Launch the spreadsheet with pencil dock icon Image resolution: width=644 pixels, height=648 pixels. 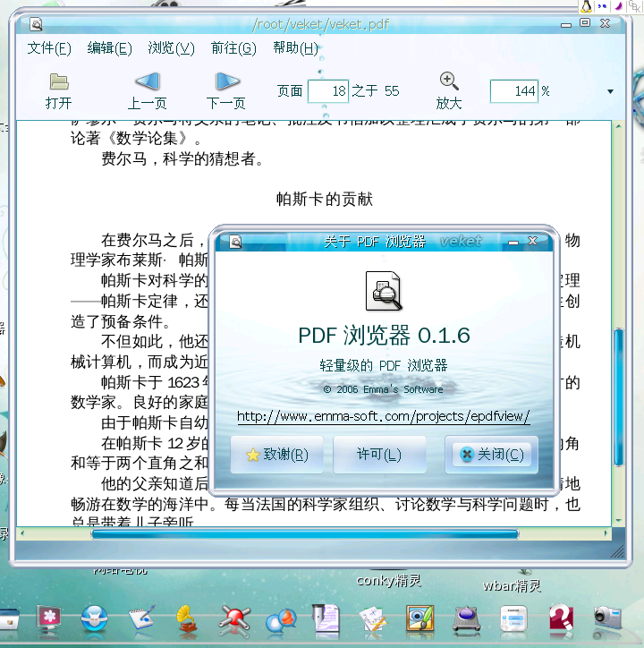pos(373,618)
